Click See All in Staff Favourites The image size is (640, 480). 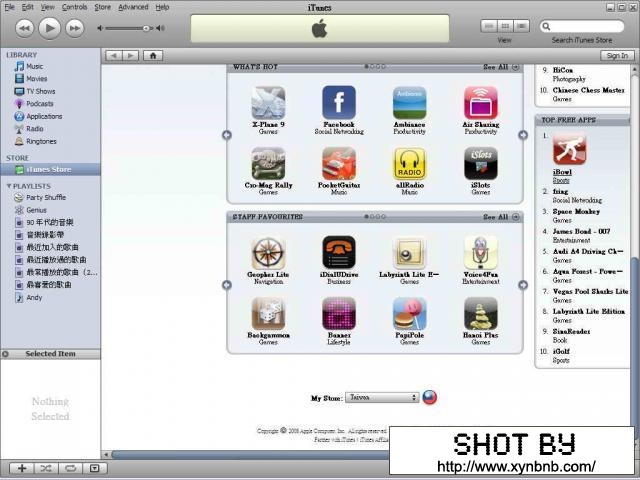(501, 217)
